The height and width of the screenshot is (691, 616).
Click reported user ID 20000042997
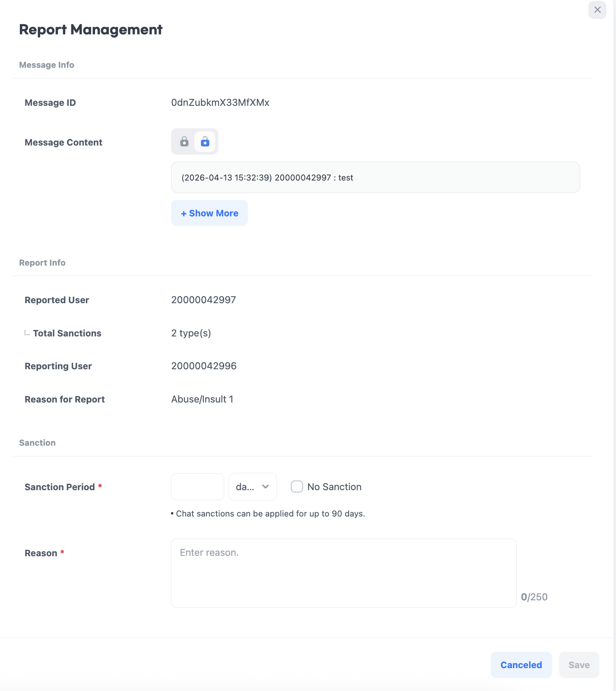click(x=203, y=300)
